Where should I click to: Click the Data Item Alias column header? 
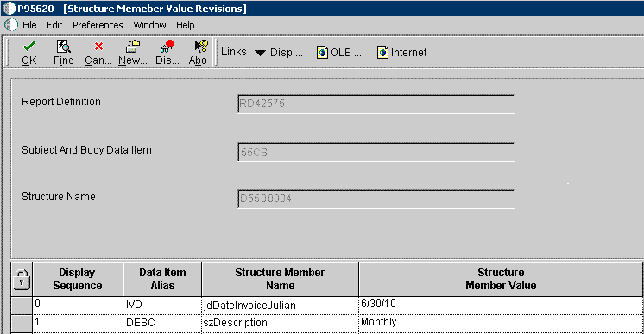pyautogui.click(x=162, y=279)
